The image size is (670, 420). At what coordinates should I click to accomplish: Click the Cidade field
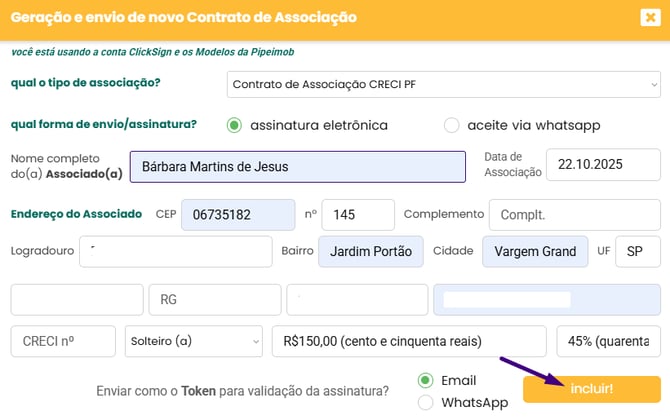tap(534, 251)
